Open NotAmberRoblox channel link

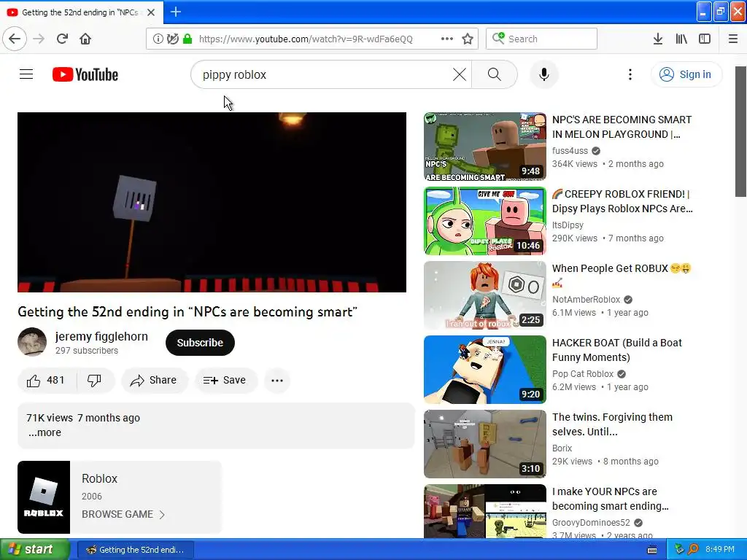point(587,299)
